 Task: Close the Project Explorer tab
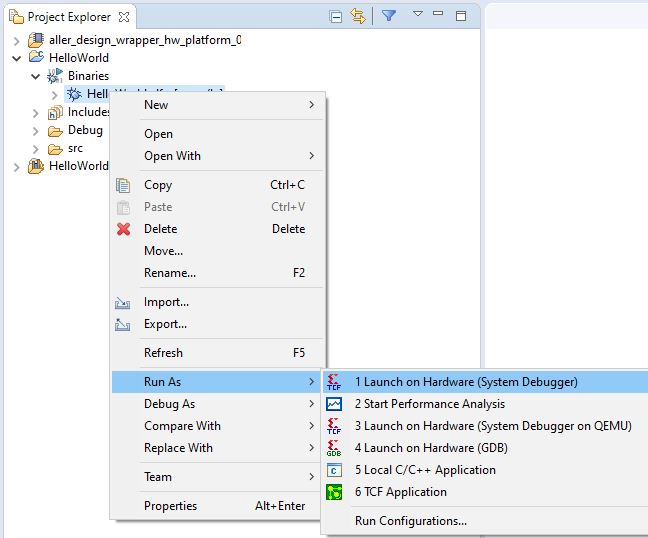click(124, 17)
